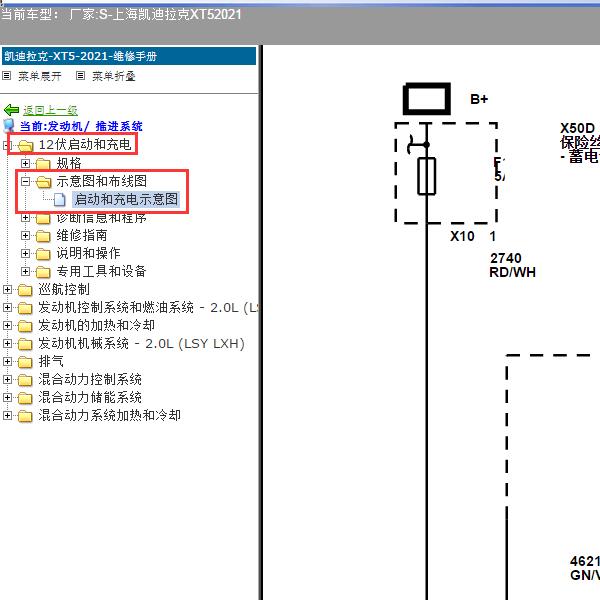This screenshot has width=600, height=600.
Task: Select the 混合动力控制系统 label
Action: 90,379
